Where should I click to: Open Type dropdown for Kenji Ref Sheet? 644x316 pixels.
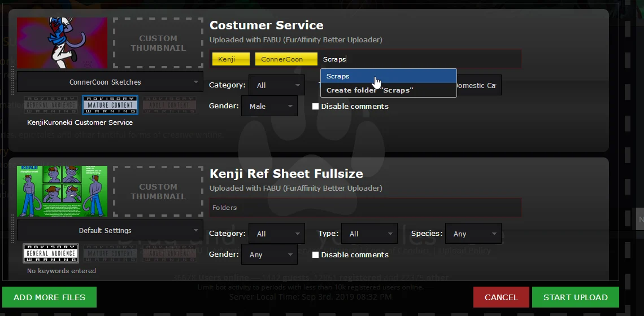pos(369,234)
